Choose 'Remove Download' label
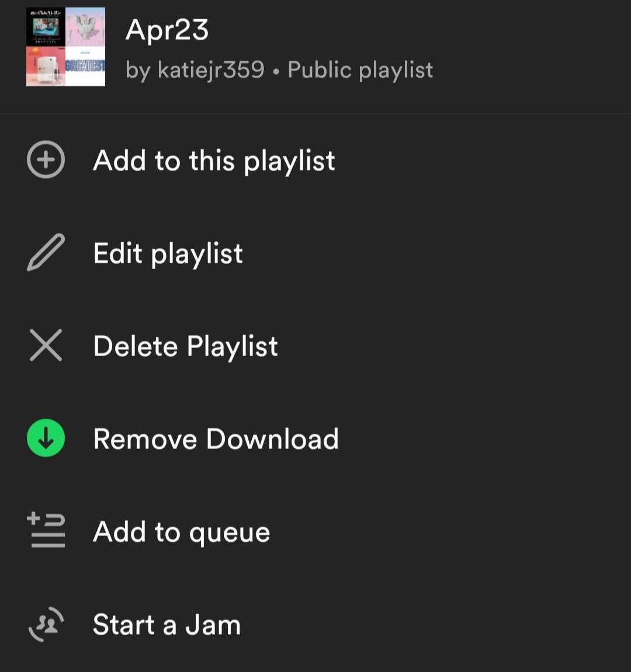631x672 pixels. (x=216, y=439)
